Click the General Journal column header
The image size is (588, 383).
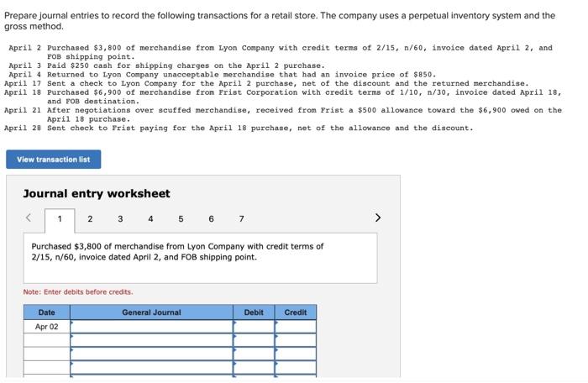pyautogui.click(x=151, y=312)
